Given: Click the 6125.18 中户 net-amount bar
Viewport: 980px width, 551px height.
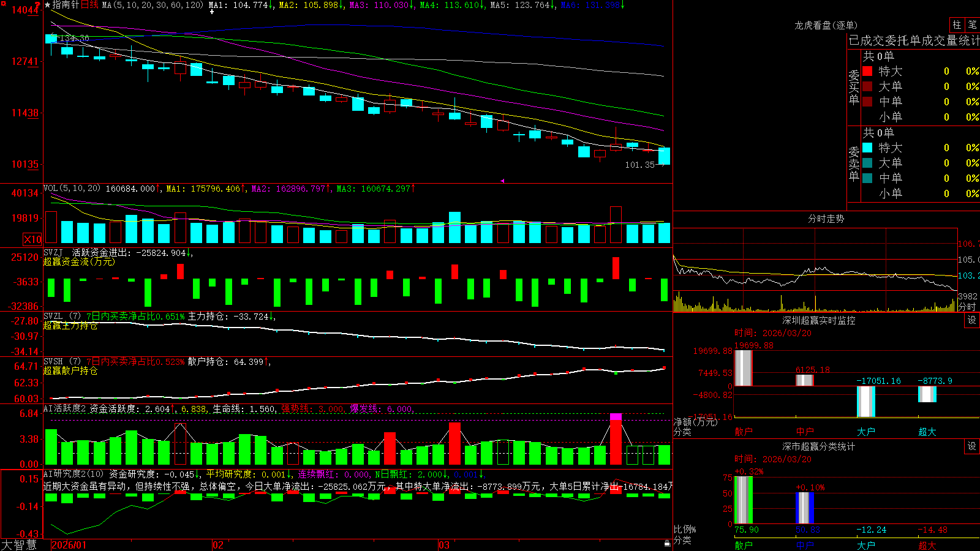Looking at the screenshot, I should [x=804, y=380].
